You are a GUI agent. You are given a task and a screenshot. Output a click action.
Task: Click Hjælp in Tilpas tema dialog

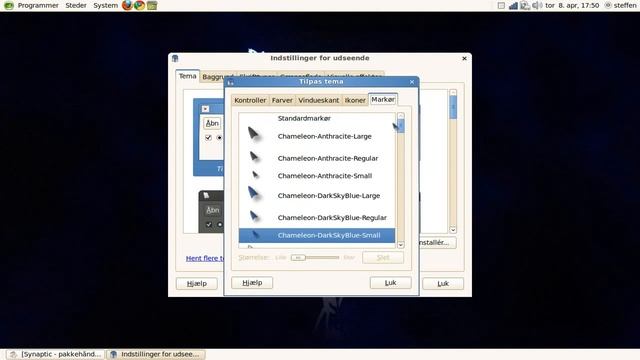[x=252, y=282]
